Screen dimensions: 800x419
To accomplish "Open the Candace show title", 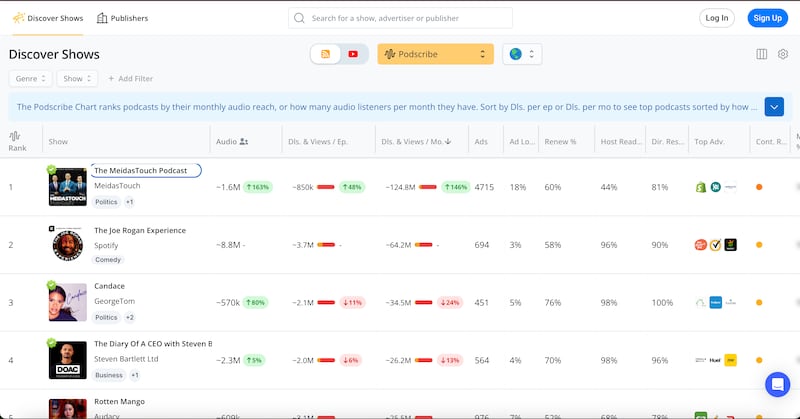I will 109,286.
